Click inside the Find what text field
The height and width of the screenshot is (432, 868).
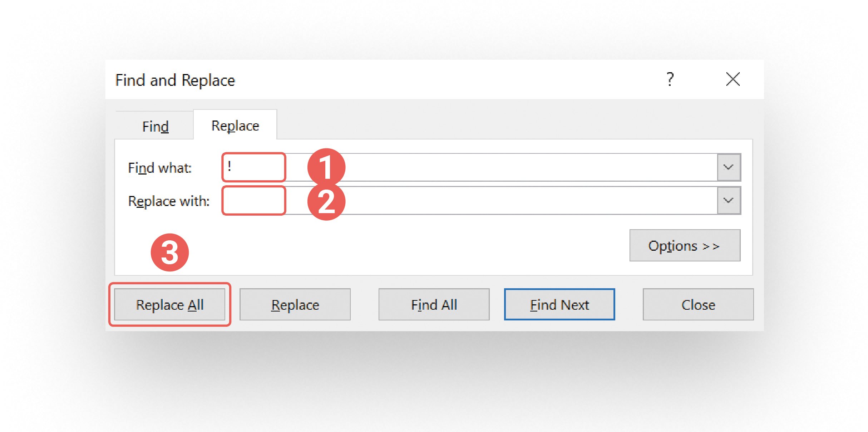(469, 167)
